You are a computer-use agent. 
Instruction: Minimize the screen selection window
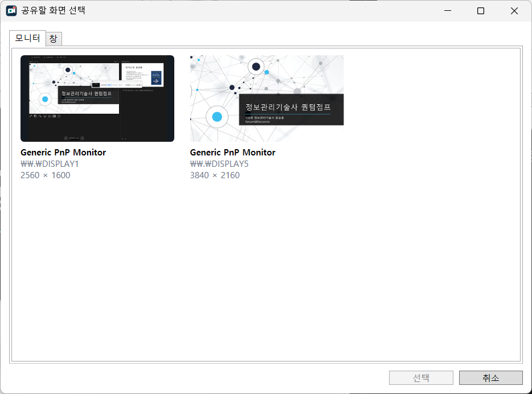coord(448,11)
